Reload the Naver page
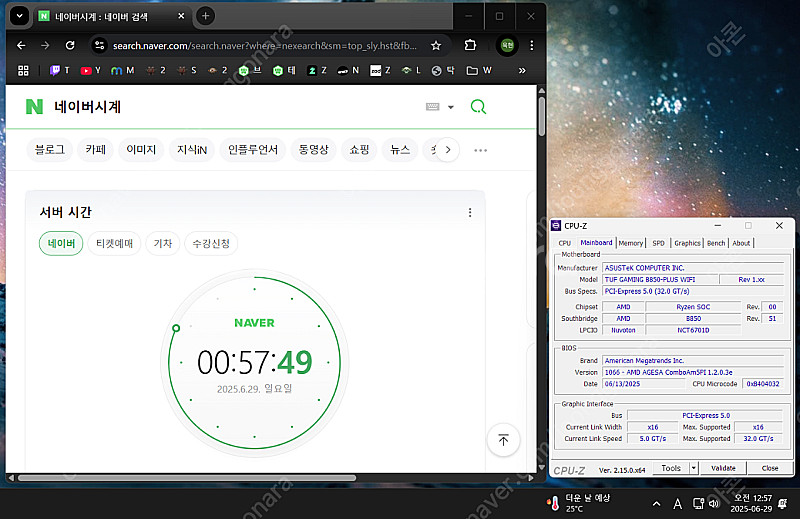The height and width of the screenshot is (519, 800). point(70,45)
